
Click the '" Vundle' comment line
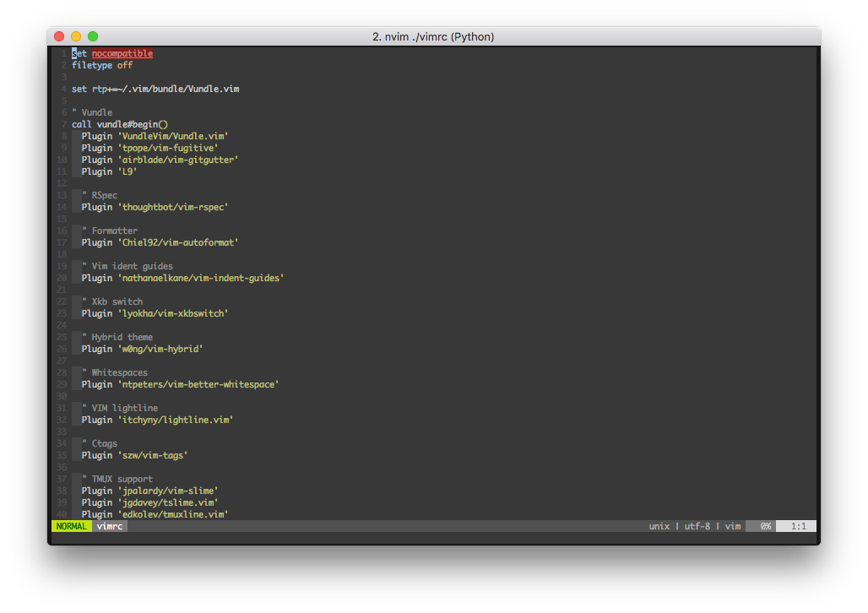click(x=92, y=112)
